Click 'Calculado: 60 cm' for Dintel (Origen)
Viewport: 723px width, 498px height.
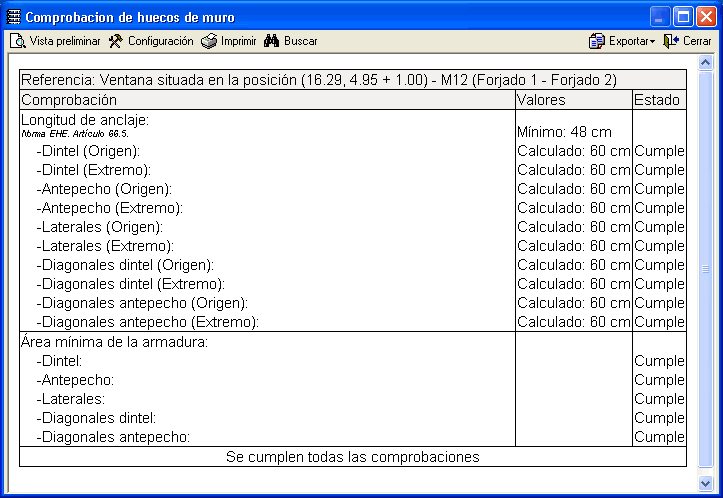pos(574,151)
